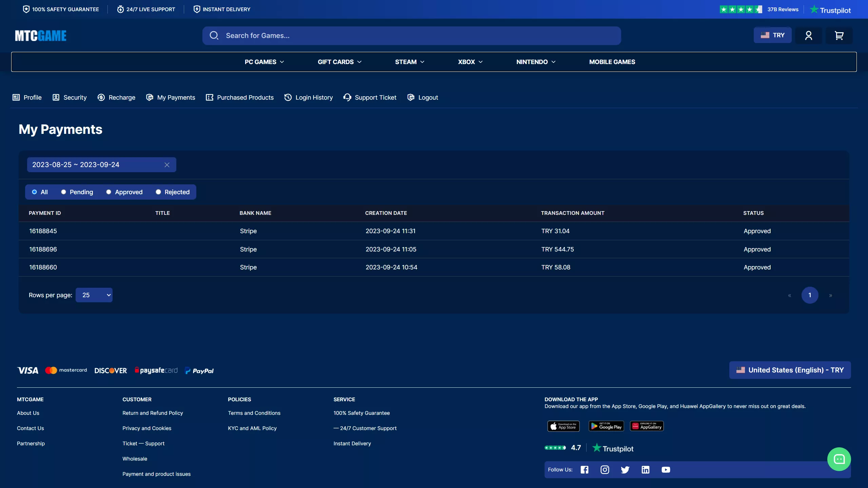Click the 37B Reviews text
Image resolution: width=868 pixels, height=488 pixels.
[783, 9]
